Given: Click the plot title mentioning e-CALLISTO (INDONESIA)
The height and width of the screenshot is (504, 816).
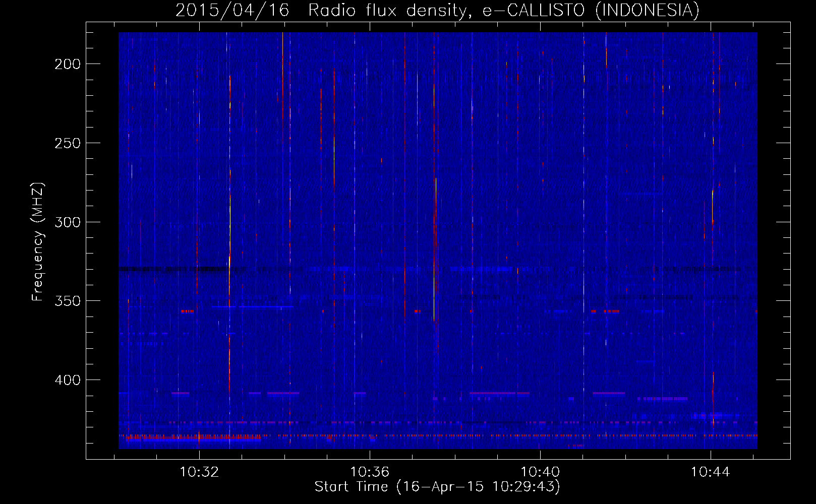Looking at the screenshot, I should tap(437, 11).
